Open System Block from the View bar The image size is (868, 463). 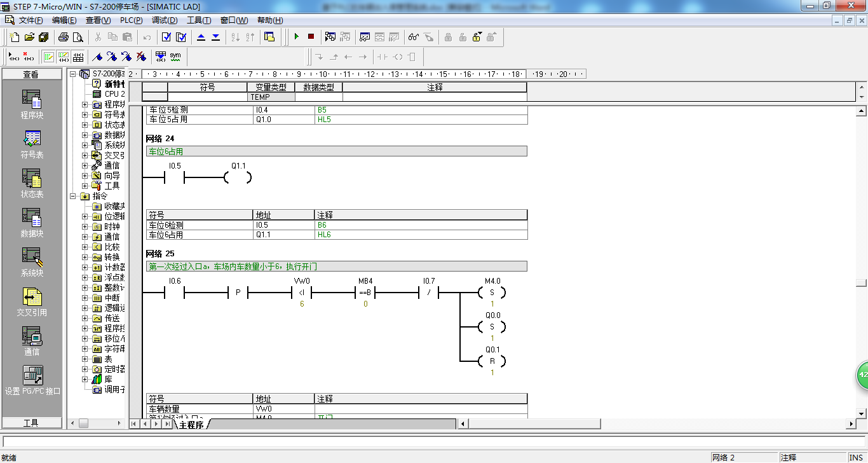click(x=32, y=263)
